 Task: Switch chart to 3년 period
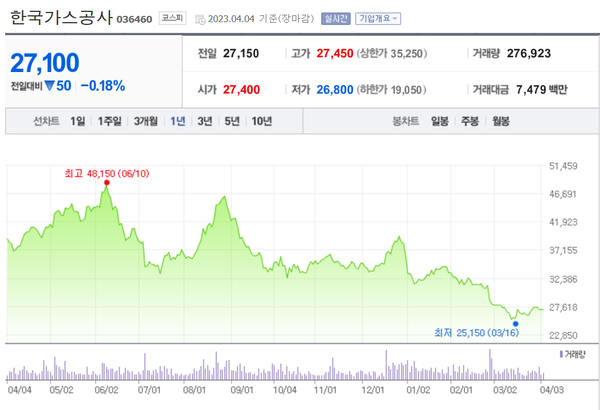tap(205, 122)
